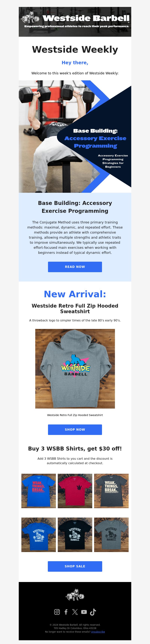The image size is (150, 644).
Task: Select the red shirt with black logo
Action: 75,491
